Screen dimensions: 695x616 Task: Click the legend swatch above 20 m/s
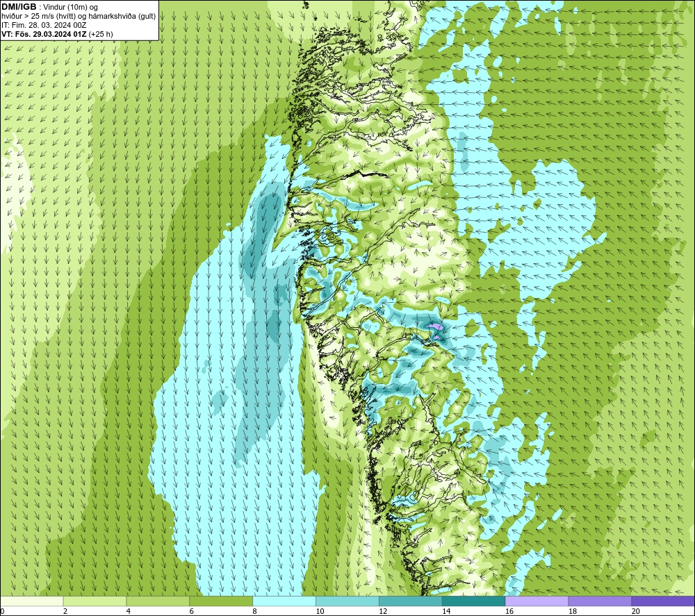point(662,601)
